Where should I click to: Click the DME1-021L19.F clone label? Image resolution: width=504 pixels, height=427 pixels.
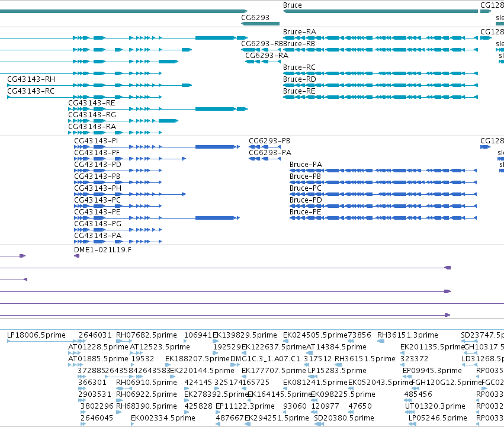point(102,250)
